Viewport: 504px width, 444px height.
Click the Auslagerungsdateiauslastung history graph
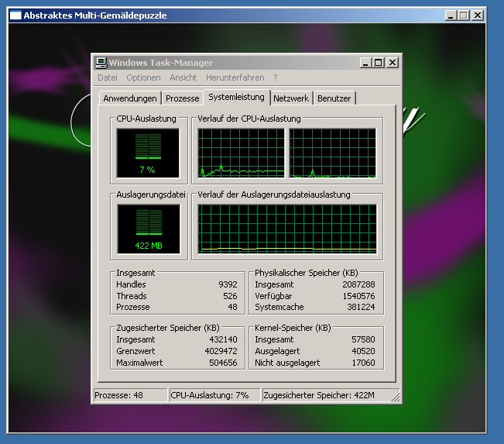(288, 229)
